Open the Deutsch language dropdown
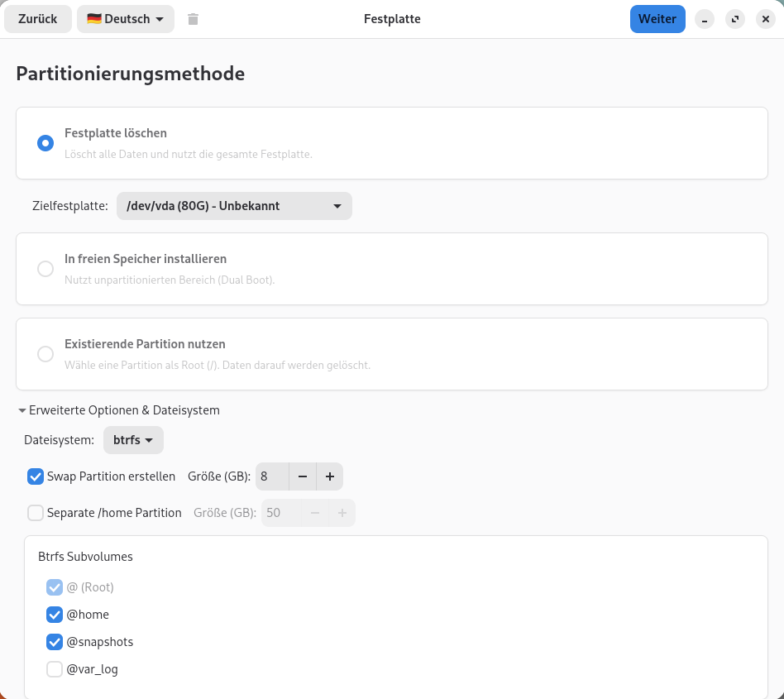Screen dimensions: 784x699 click(x=125, y=19)
